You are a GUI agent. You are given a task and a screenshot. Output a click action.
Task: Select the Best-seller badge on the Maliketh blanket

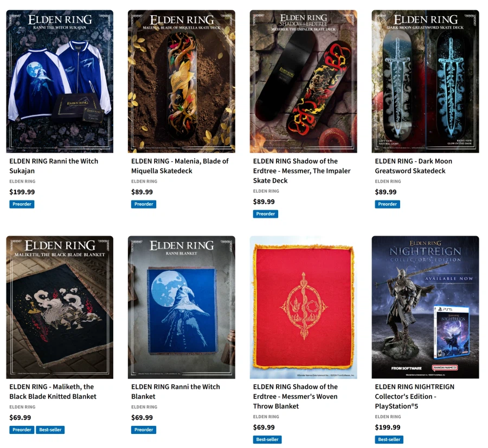tap(50, 430)
